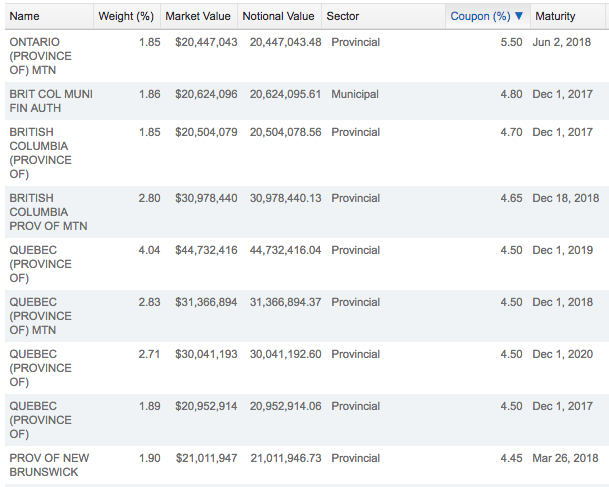Image resolution: width=609 pixels, height=487 pixels.
Task: Click maturity Dec 18, 2018
Action: tap(566, 198)
